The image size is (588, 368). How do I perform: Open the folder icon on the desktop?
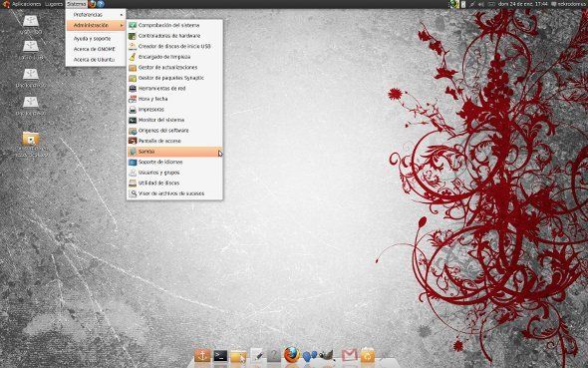point(30,139)
